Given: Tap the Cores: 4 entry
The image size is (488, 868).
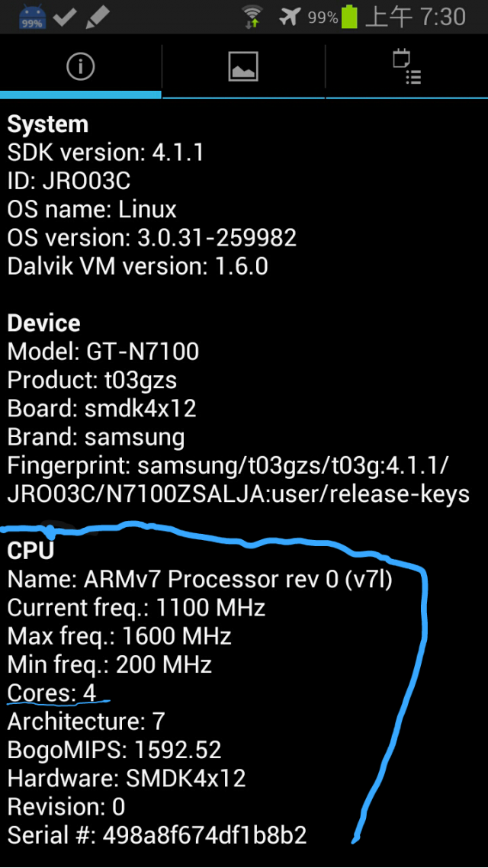Looking at the screenshot, I should [52, 693].
